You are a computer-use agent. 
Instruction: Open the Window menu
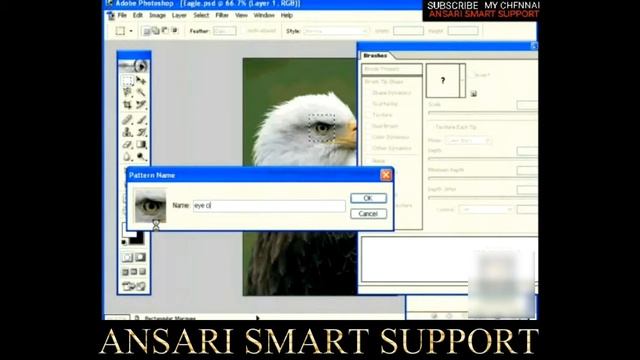(x=264, y=15)
